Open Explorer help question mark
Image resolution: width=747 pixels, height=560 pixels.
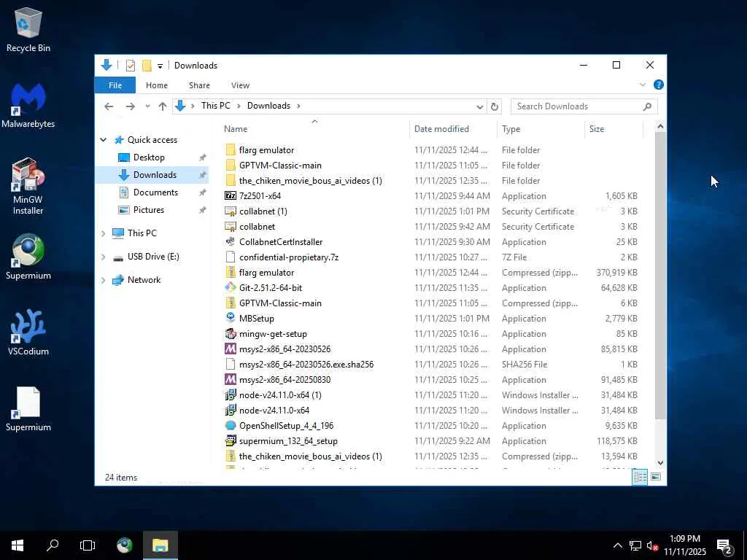coord(659,85)
